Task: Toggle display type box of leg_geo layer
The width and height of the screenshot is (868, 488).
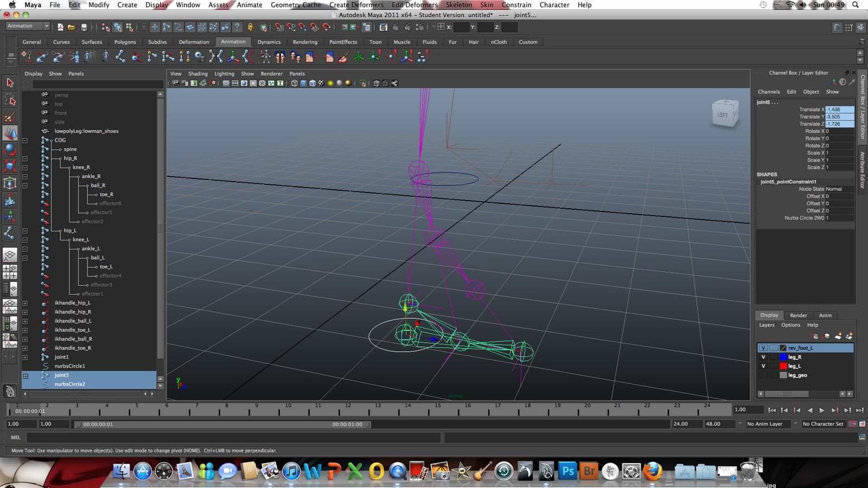Action: point(774,375)
